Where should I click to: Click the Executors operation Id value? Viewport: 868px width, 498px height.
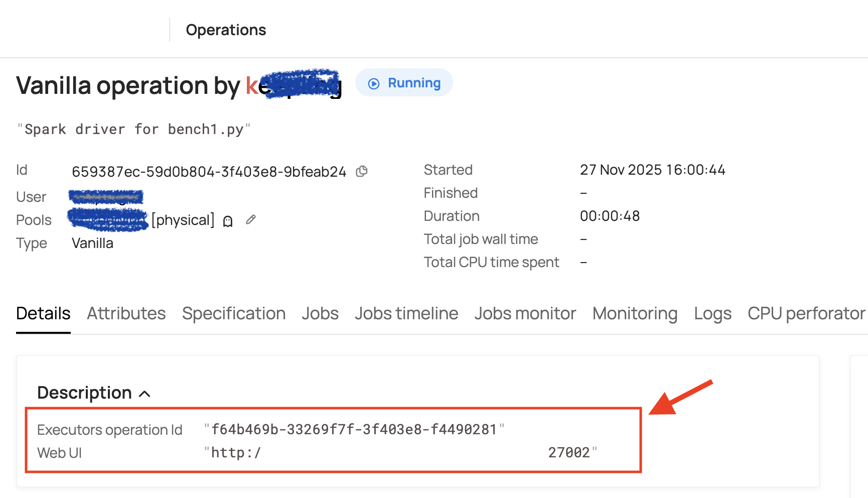click(x=354, y=430)
